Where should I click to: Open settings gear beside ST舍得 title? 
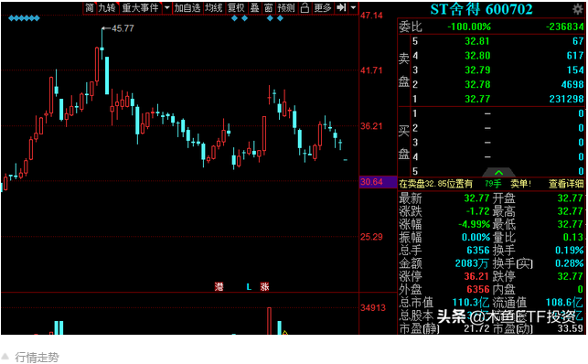point(578,9)
